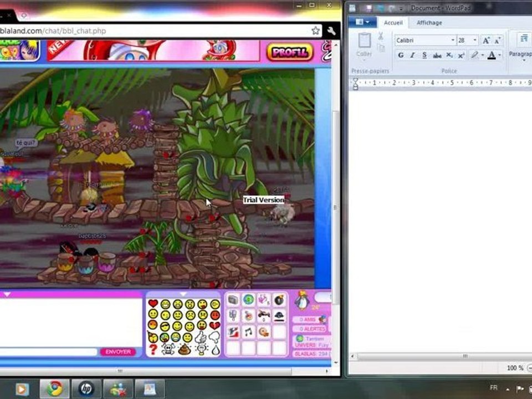Use the music notes item
This screenshot has width=532, height=399.
click(x=248, y=331)
